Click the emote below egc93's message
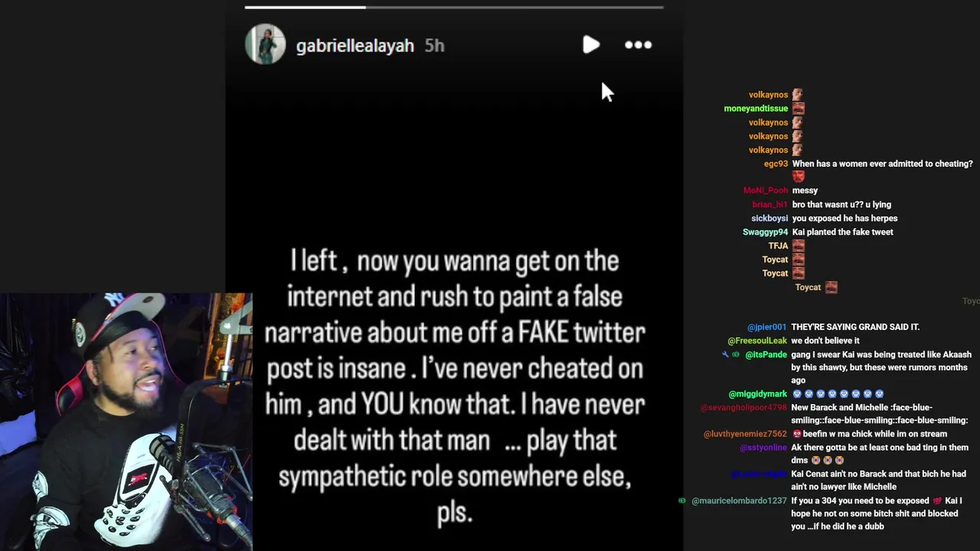Screen dimensions: 980x551 [x=799, y=177]
